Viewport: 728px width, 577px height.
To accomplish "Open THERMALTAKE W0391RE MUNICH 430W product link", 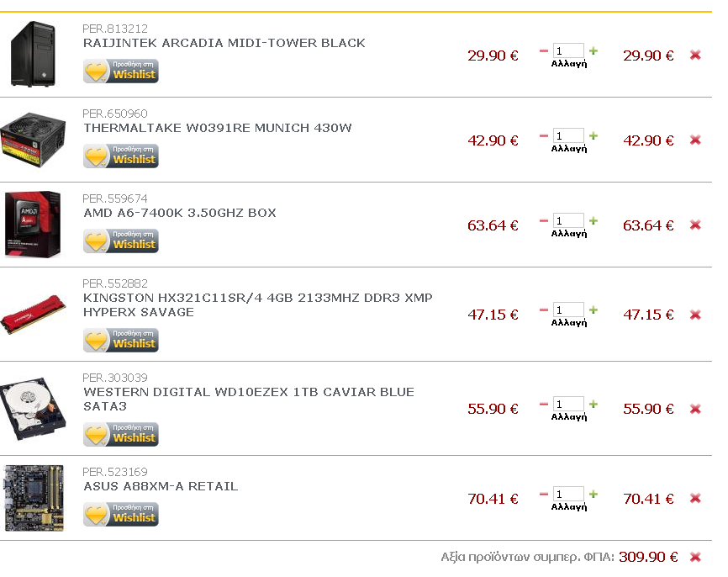I will tap(218, 128).
